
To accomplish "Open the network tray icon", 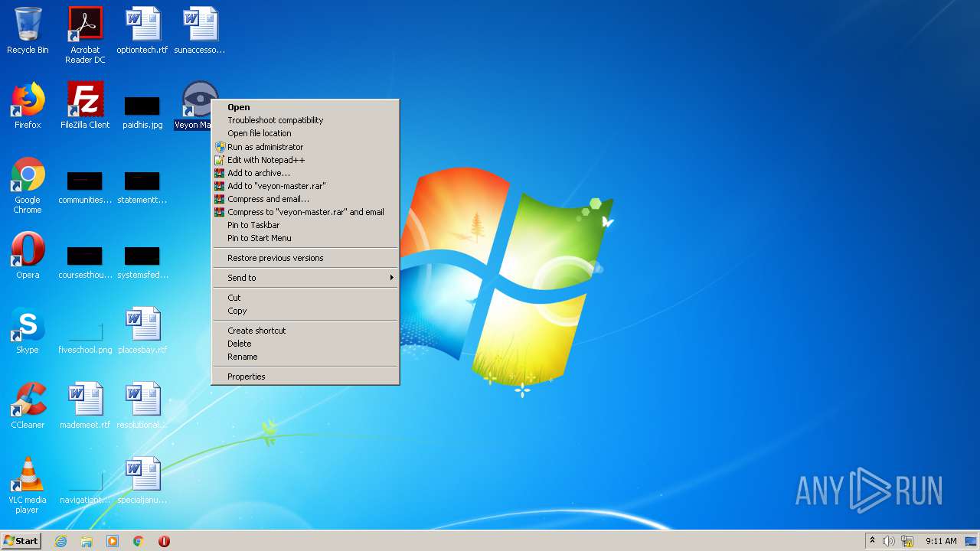I will (907, 541).
